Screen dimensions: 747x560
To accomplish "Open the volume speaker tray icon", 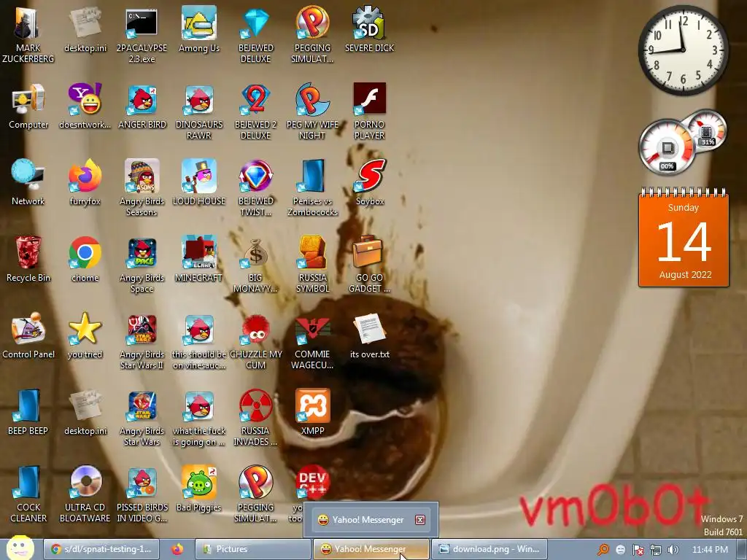I will click(673, 550).
